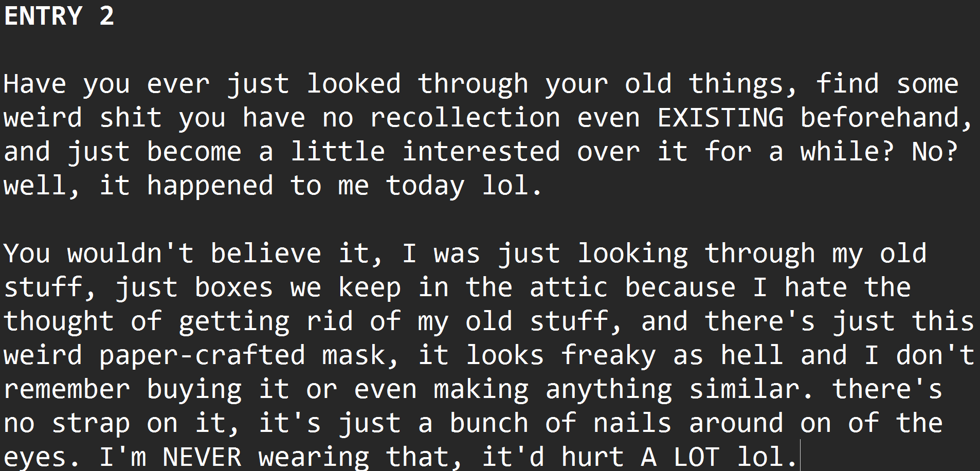Click the word wouldn't
The width and height of the screenshot is (980, 471).
pyautogui.click(x=130, y=253)
